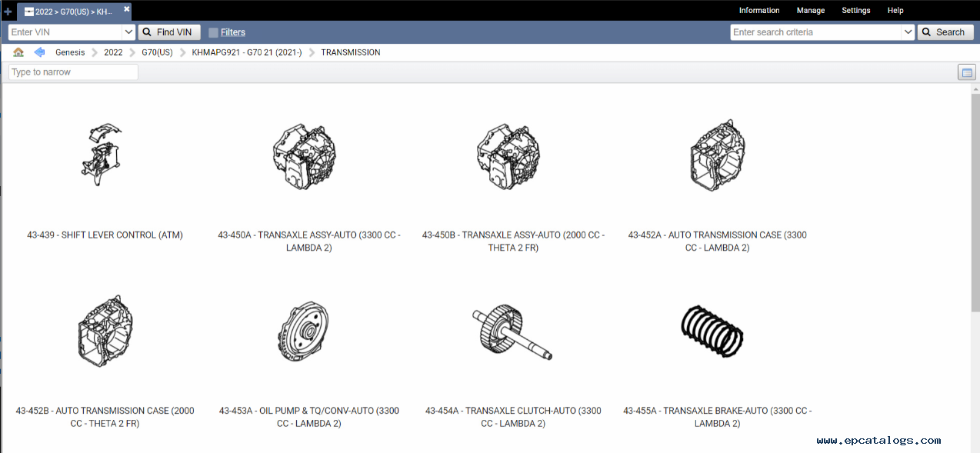The image size is (980, 453).
Task: Click the Filters link
Action: click(x=233, y=32)
